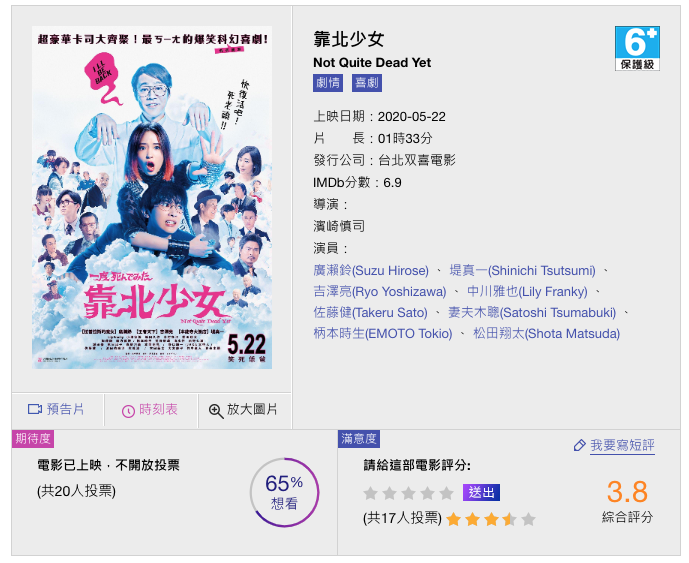Click the 65% 想看 circular progress indicator
Screen dimensions: 689x563
pos(284,492)
